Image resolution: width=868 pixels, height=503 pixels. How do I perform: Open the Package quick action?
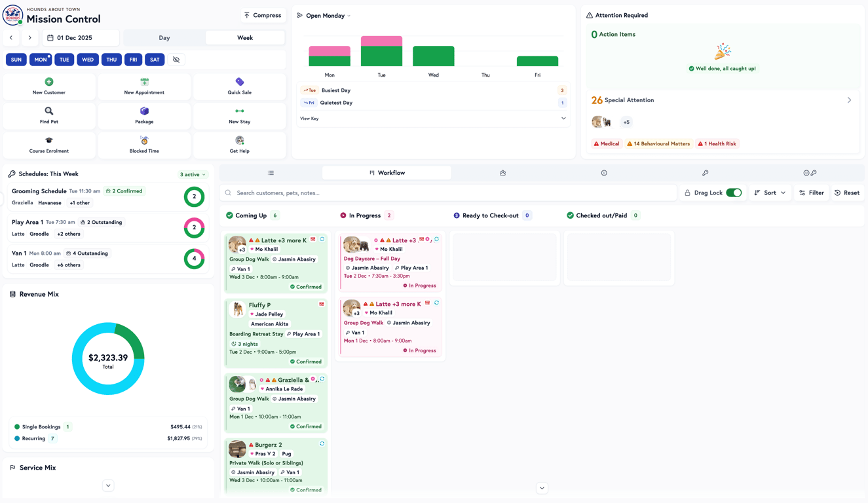[x=144, y=116]
